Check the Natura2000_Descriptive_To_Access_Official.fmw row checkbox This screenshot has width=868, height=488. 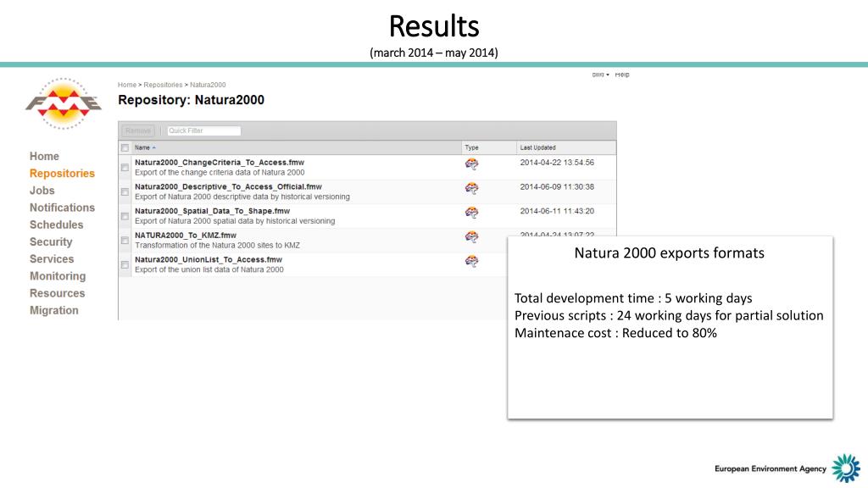tap(125, 191)
